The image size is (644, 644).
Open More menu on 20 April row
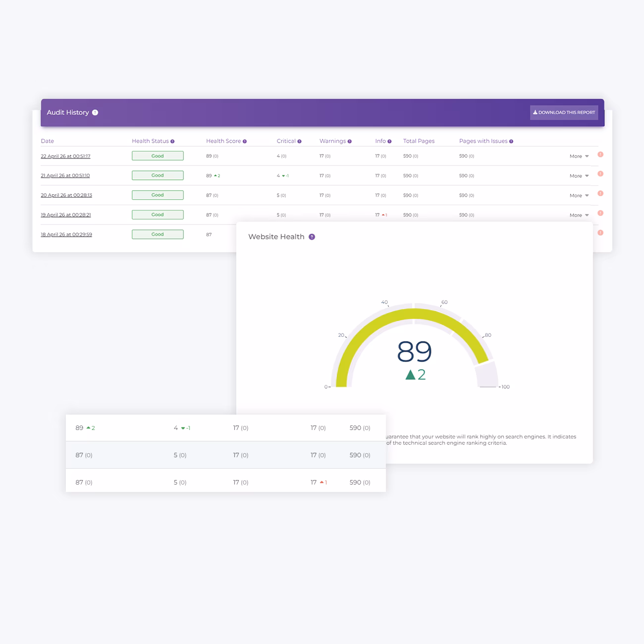579,196
